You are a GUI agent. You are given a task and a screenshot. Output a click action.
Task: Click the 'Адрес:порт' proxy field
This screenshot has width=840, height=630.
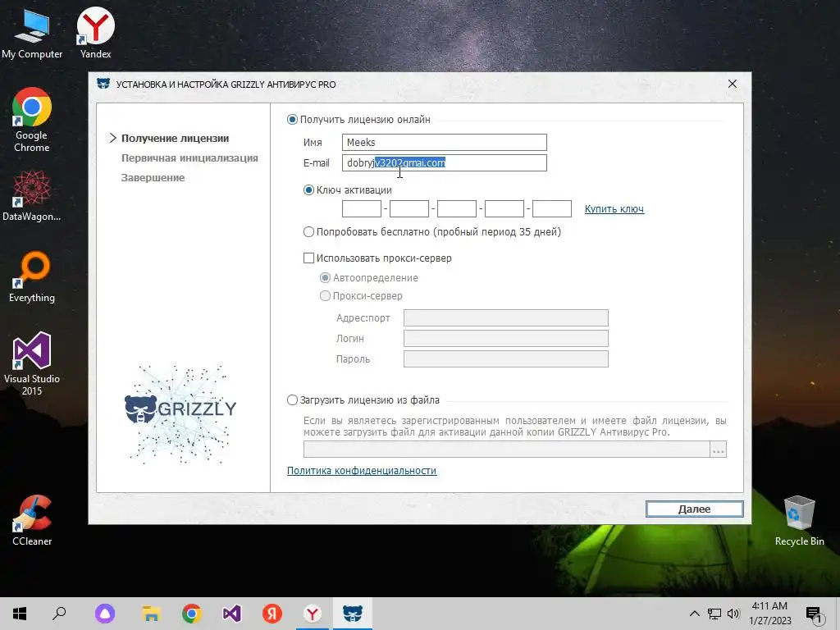pyautogui.click(x=505, y=317)
